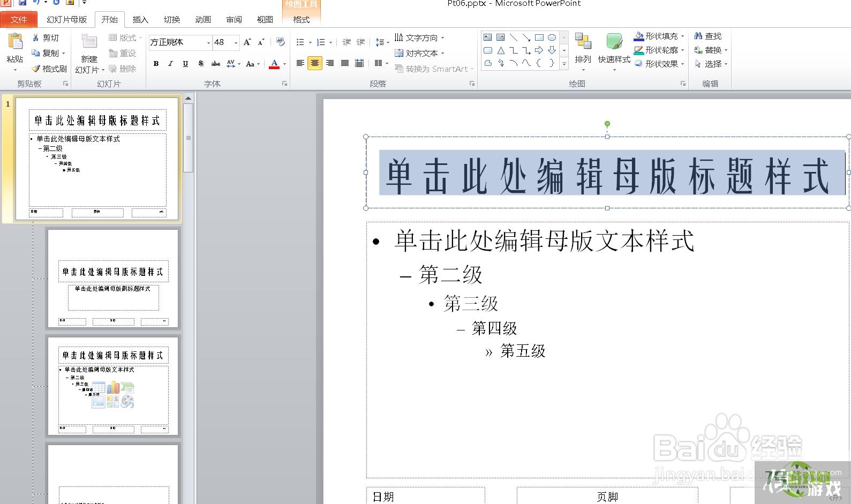Click the scroll-up arrow of thumbnail pane

tap(188, 98)
